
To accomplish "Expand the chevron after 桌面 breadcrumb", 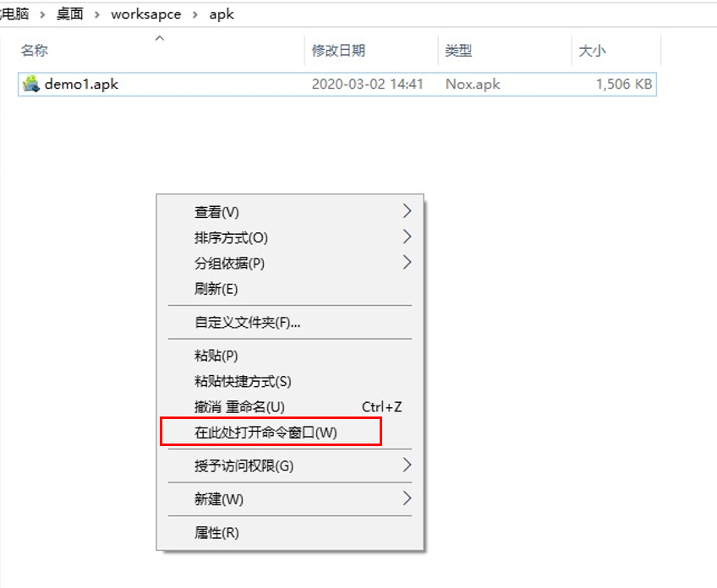I will pyautogui.click(x=97, y=14).
